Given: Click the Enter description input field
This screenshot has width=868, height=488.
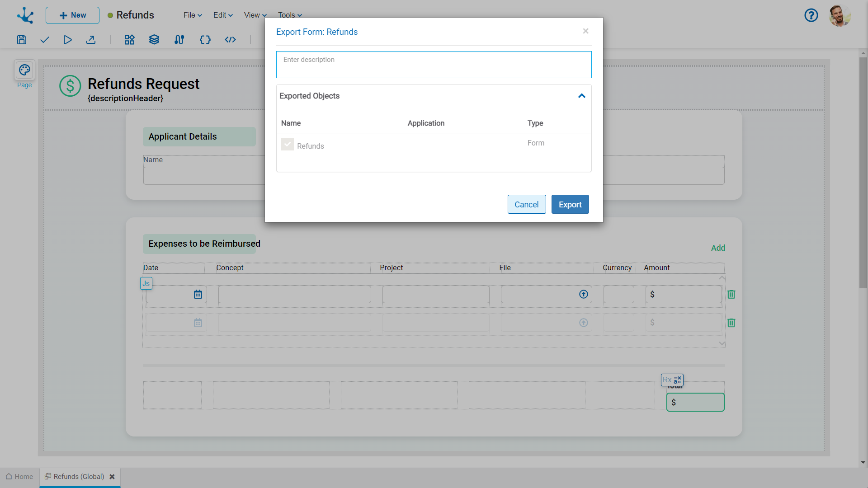Looking at the screenshot, I should (434, 64).
